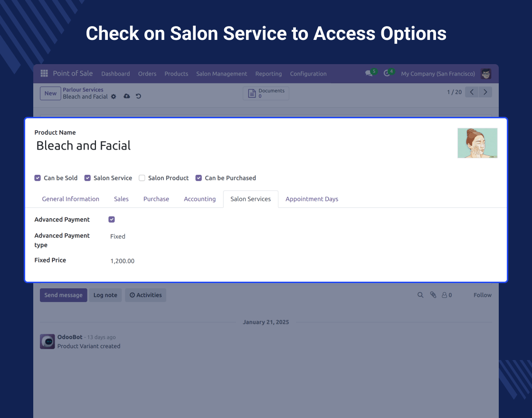Uncheck the Advanced Payment checkbox
Viewport: 532px width, 418px height.
pyautogui.click(x=112, y=219)
